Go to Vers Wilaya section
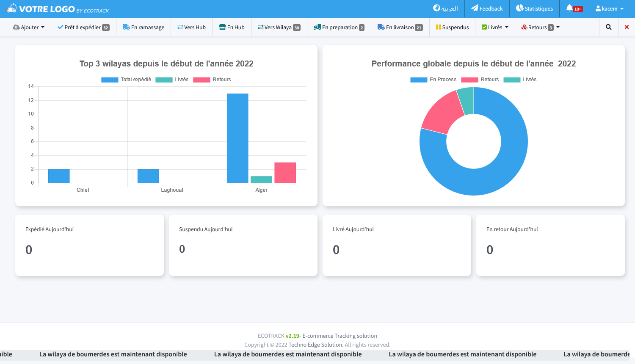The image size is (635, 364). click(279, 27)
